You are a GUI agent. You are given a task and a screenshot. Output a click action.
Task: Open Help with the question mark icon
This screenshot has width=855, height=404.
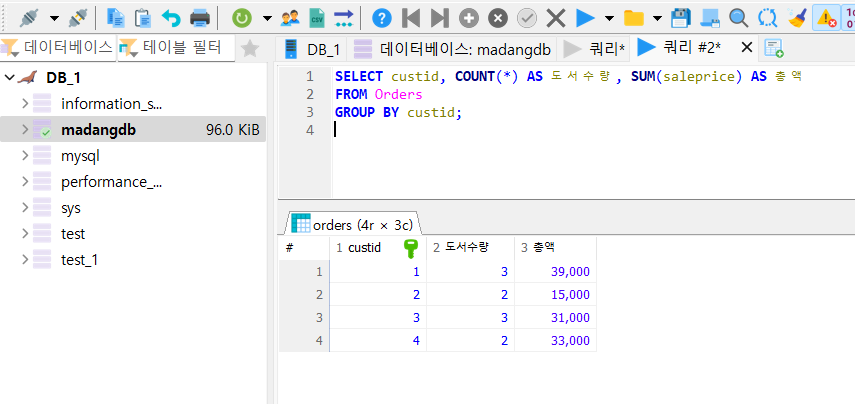click(x=382, y=19)
